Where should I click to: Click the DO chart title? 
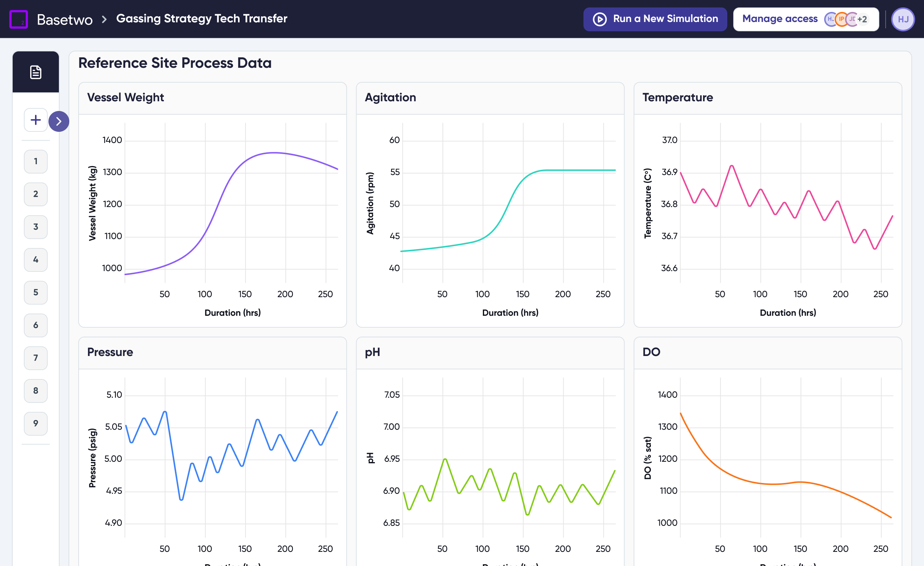point(651,352)
